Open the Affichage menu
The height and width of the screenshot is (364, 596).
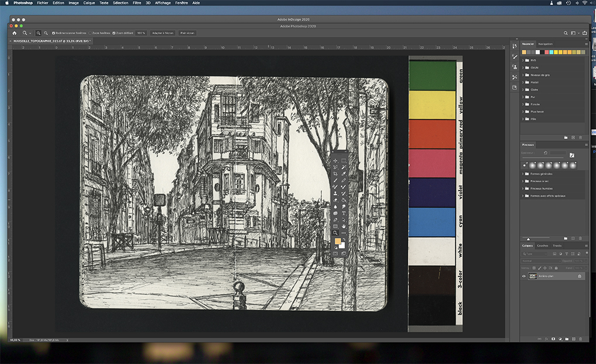(x=162, y=3)
